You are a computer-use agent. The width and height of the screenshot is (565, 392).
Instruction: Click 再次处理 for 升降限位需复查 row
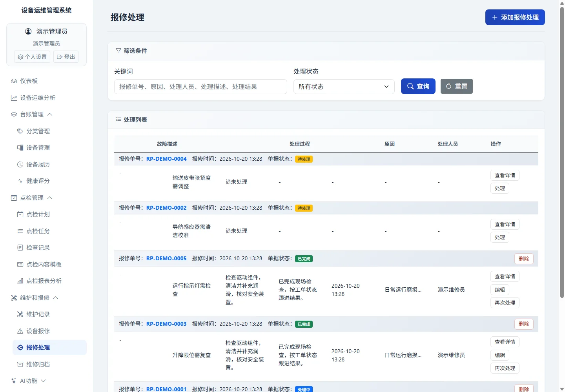click(505, 368)
